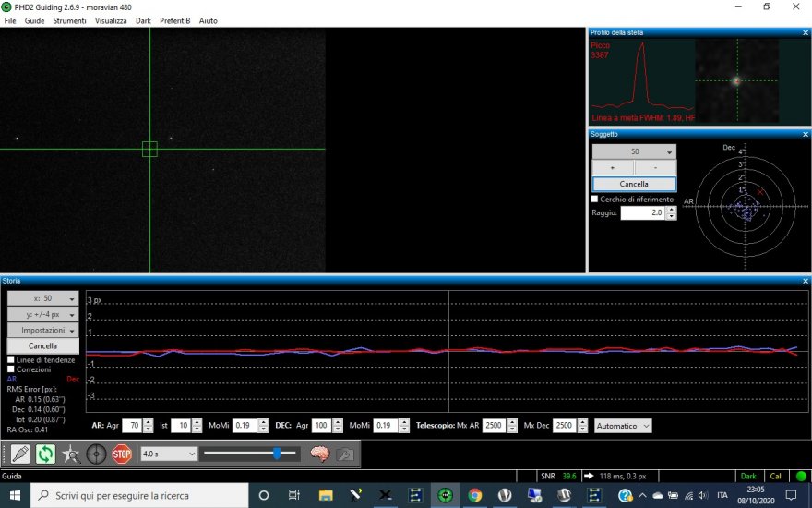This screenshot has height=508, width=812.
Task: Click the Cal status bar indicator
Action: (775, 476)
